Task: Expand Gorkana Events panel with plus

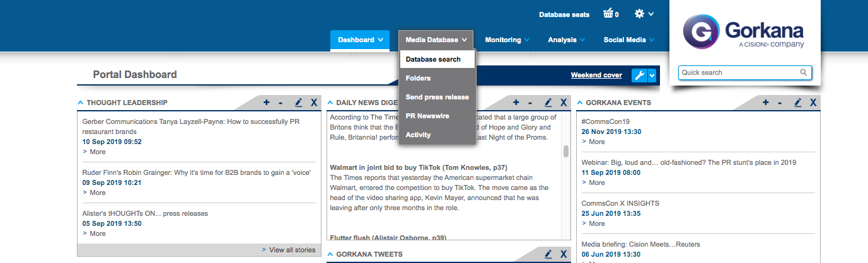Action: point(765,103)
